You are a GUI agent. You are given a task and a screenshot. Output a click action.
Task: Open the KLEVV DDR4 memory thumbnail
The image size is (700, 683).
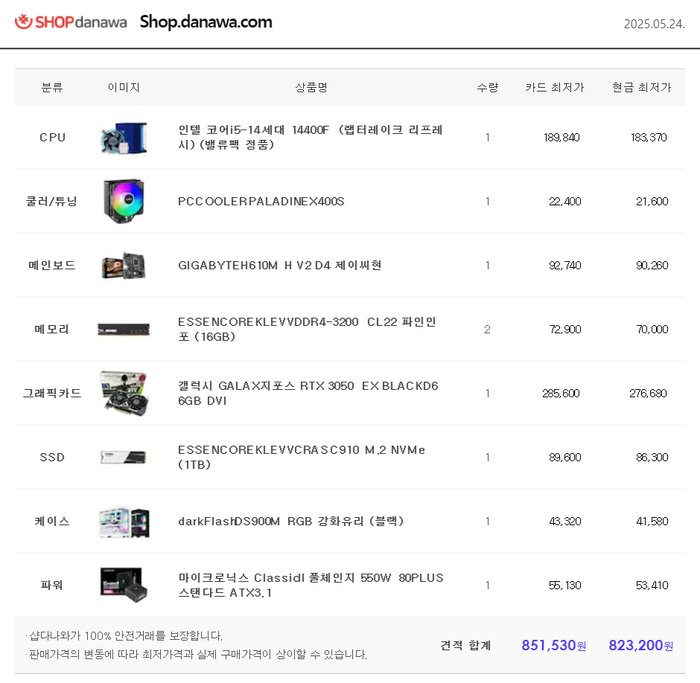coord(124,329)
